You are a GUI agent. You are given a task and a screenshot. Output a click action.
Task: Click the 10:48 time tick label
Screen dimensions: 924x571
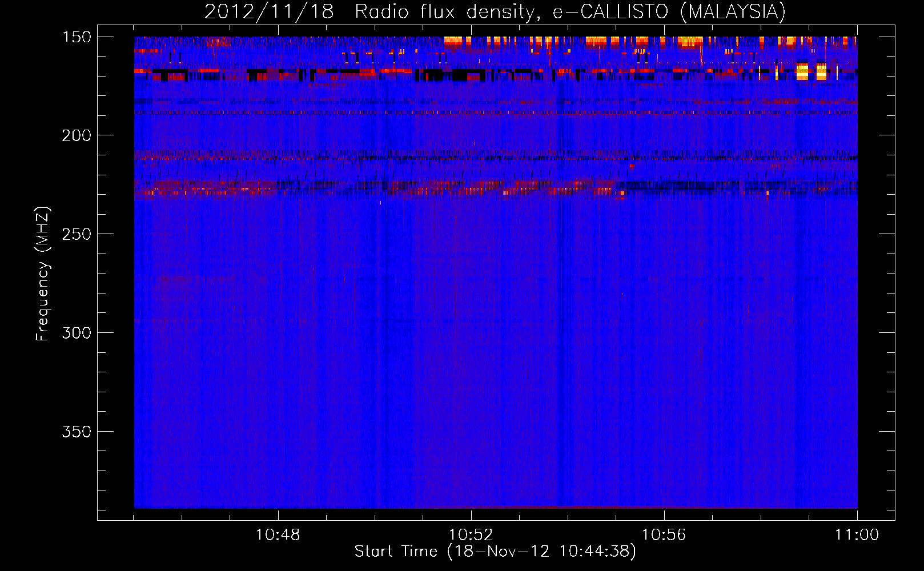coord(278,535)
